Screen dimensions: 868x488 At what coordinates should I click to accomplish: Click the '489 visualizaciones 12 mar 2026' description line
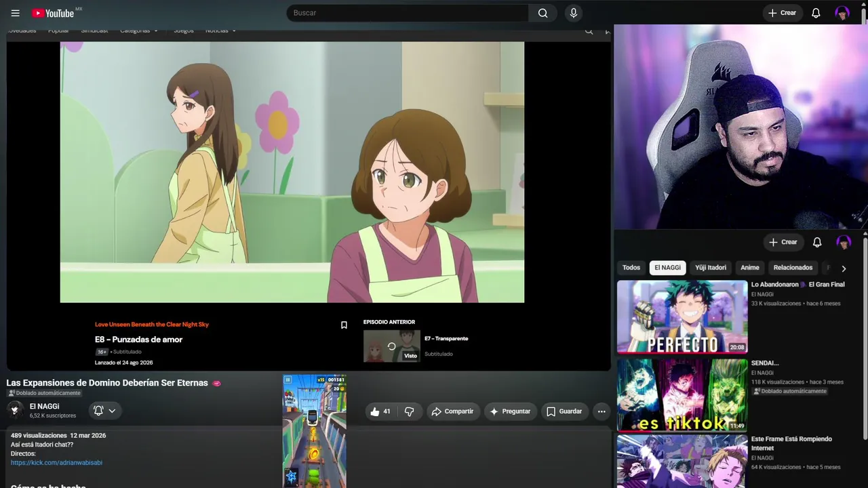click(x=58, y=435)
